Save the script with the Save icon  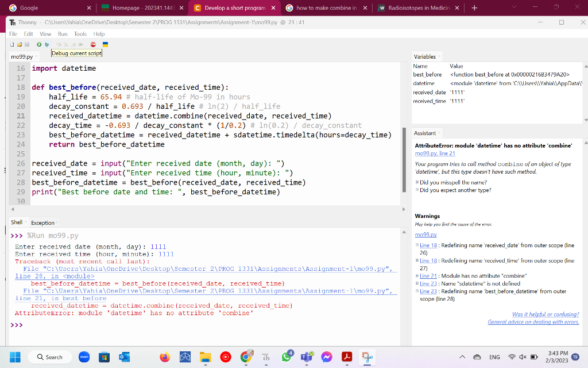pos(26,44)
